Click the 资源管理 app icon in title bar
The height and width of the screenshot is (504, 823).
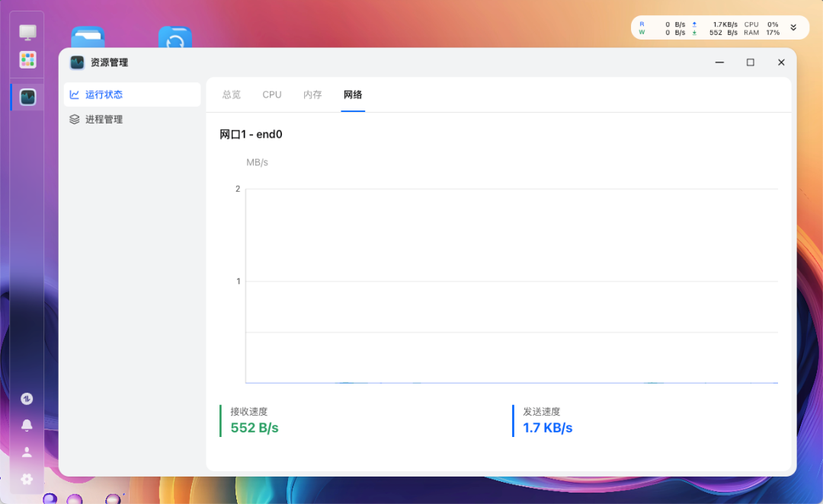(x=76, y=62)
